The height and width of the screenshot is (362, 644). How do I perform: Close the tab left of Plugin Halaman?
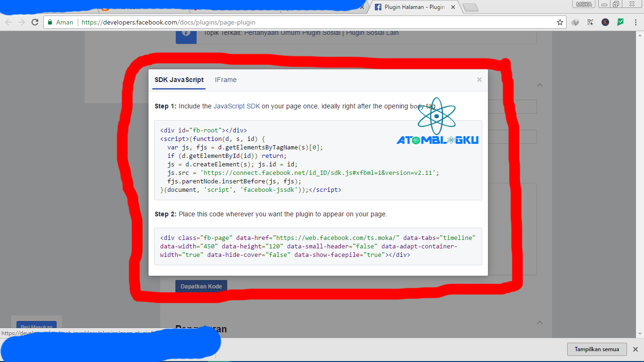pyautogui.click(x=362, y=7)
